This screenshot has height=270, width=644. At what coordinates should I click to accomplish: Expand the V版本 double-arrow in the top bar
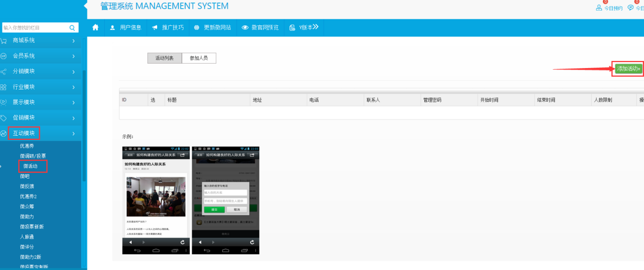pos(315,27)
